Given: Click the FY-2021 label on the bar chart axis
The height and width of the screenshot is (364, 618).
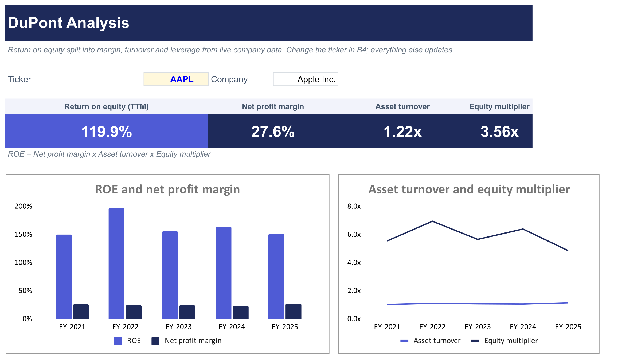Looking at the screenshot, I should (x=72, y=327).
